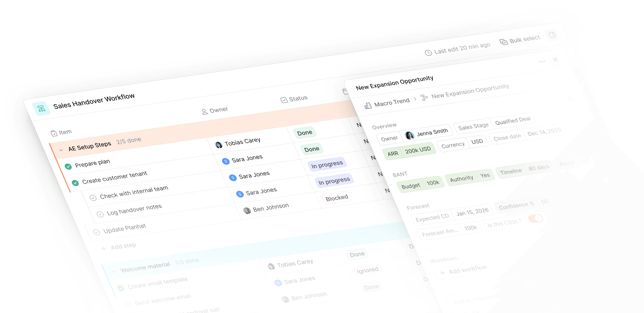Image resolution: width=644 pixels, height=313 pixels.
Task: Toggle the side panel layout icon
Action: 552,35
